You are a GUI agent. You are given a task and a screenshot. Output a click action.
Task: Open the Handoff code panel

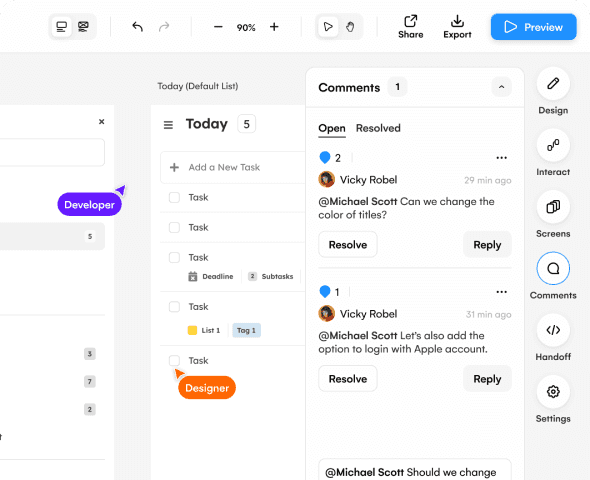coord(553,330)
